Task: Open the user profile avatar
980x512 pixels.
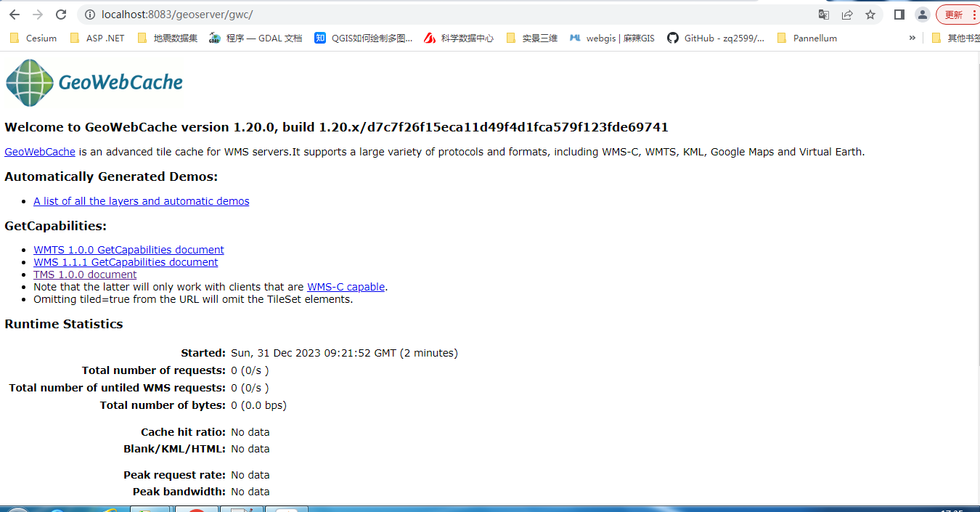Action: tap(923, 15)
